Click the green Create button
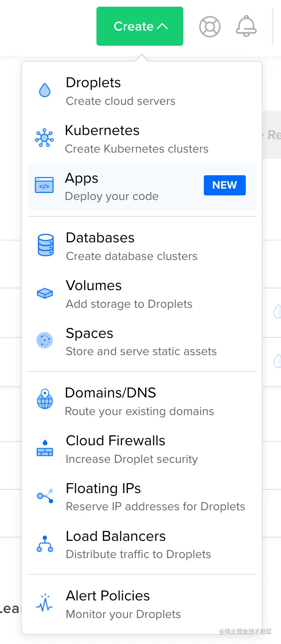This screenshot has height=644, width=281. coord(140,26)
